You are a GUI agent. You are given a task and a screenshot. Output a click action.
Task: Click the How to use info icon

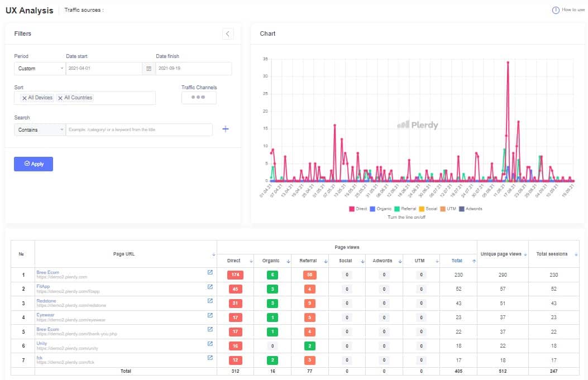556,10
